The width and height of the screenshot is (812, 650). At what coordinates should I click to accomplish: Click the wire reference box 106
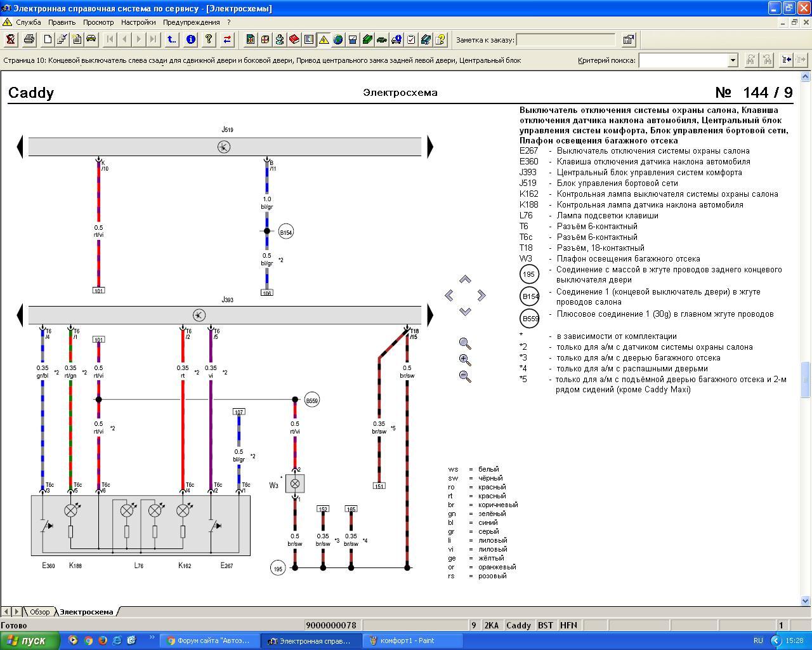267,293
